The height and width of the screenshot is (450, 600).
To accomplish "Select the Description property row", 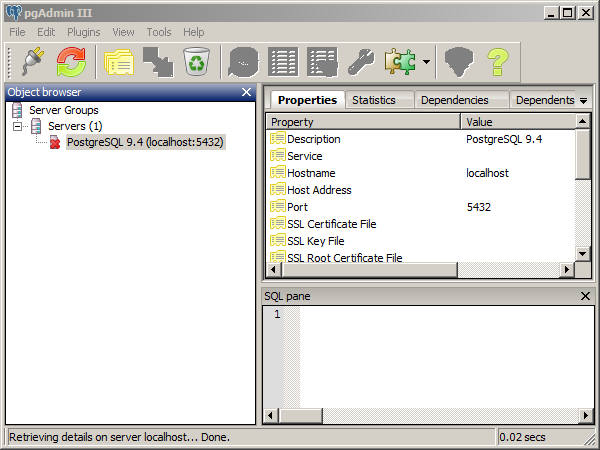I will tap(421, 139).
